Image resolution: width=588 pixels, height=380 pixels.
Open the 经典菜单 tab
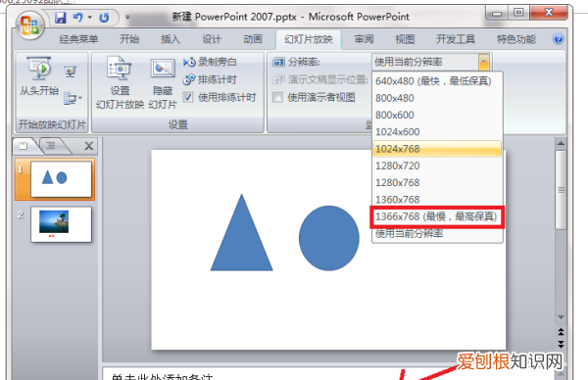(x=78, y=39)
